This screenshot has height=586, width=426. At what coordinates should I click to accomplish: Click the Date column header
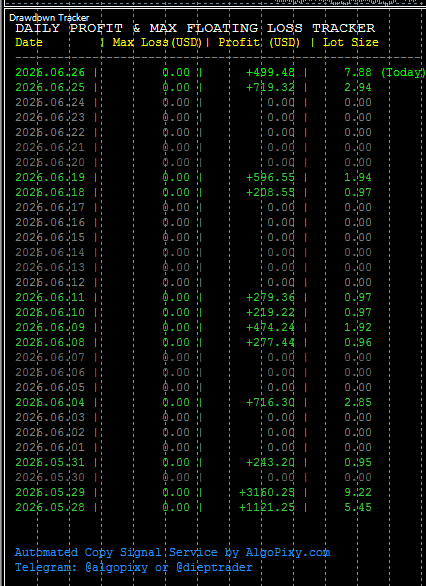(x=29, y=42)
